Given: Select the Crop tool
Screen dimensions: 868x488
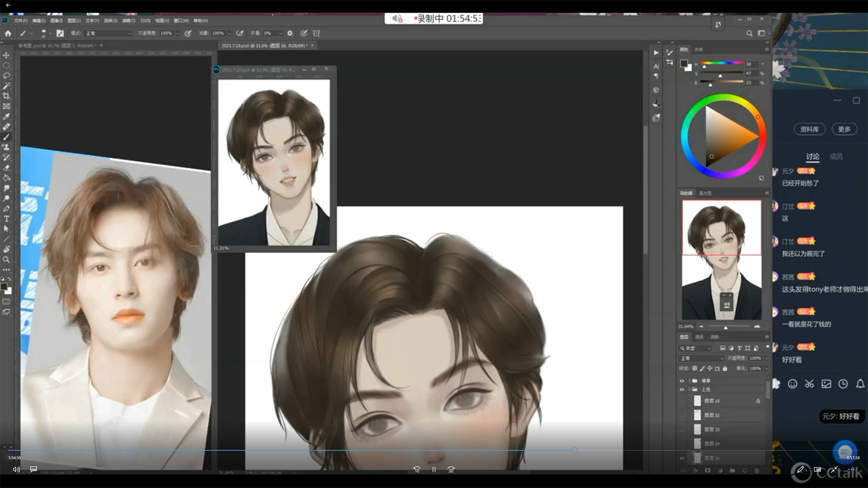Looking at the screenshot, I should 6,96.
